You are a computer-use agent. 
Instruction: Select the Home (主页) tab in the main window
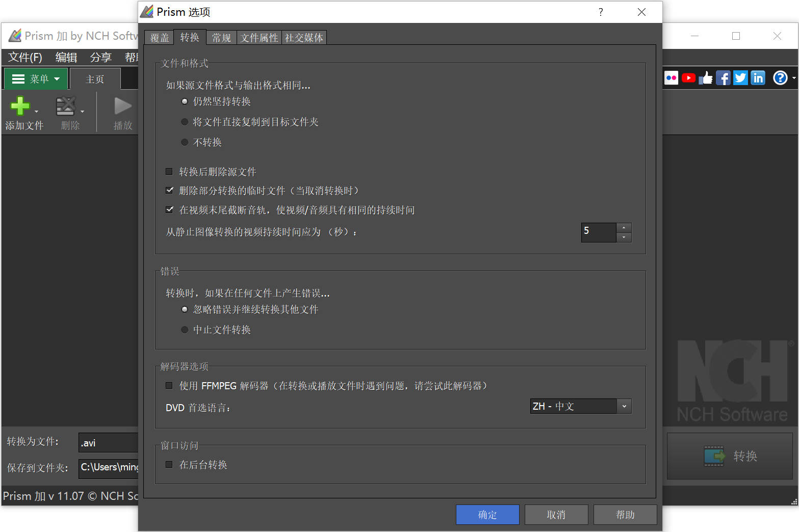click(x=95, y=79)
